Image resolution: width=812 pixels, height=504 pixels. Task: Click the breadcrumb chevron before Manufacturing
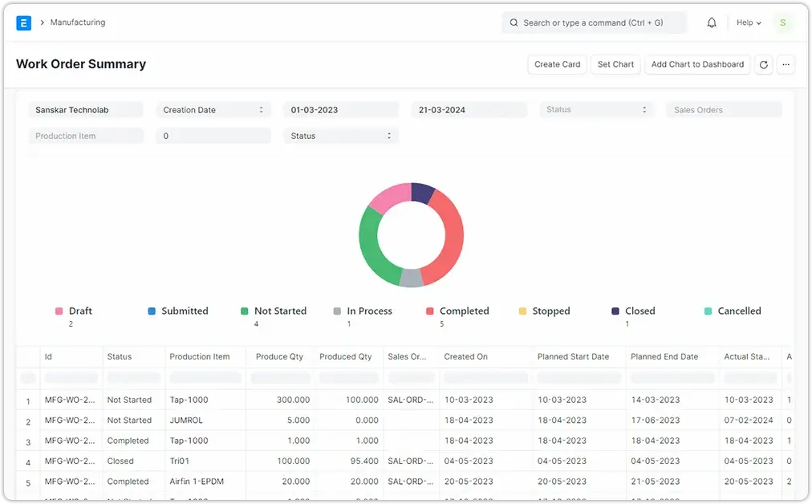[x=42, y=22]
